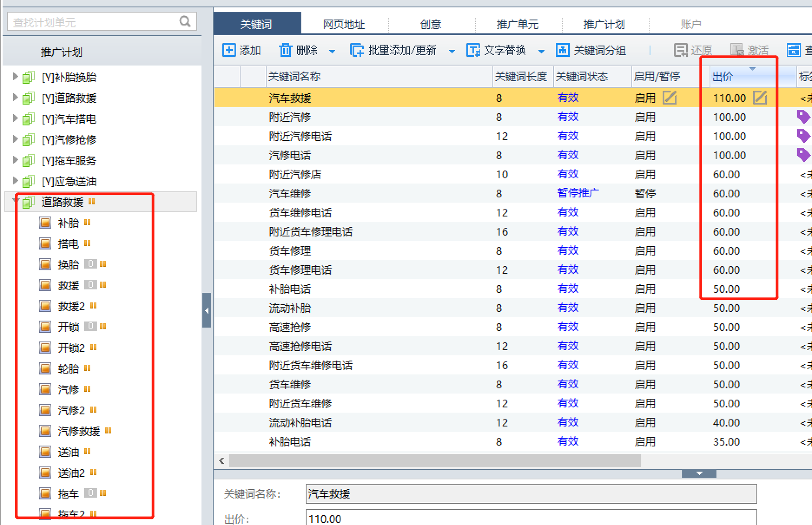This screenshot has width=812, height=525.
Task: Click purple tag icon on 附近汽修 row
Action: 803,117
